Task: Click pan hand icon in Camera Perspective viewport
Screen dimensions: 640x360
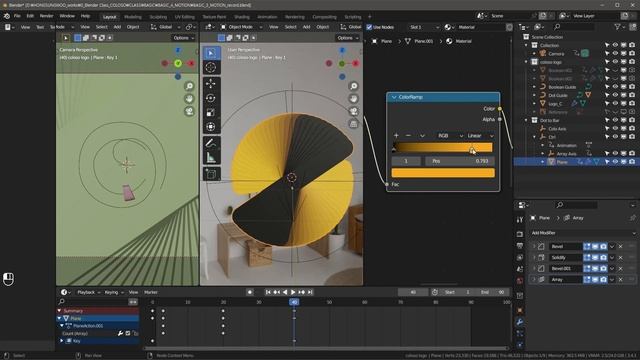Action: pyautogui.click(x=189, y=99)
